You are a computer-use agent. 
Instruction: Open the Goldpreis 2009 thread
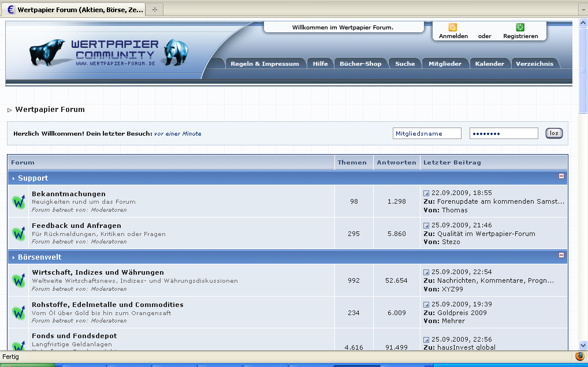(x=462, y=313)
